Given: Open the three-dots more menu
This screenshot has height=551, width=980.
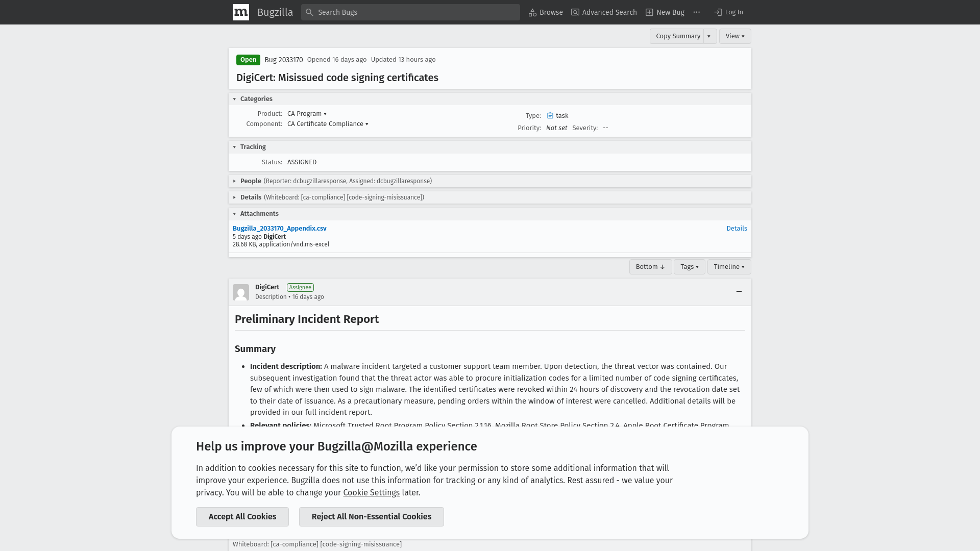Looking at the screenshot, I should point(697,12).
